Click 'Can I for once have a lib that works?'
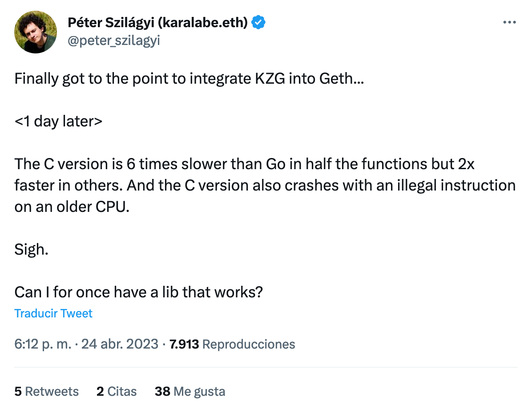Screen dimensions: 532x414 (139, 292)
